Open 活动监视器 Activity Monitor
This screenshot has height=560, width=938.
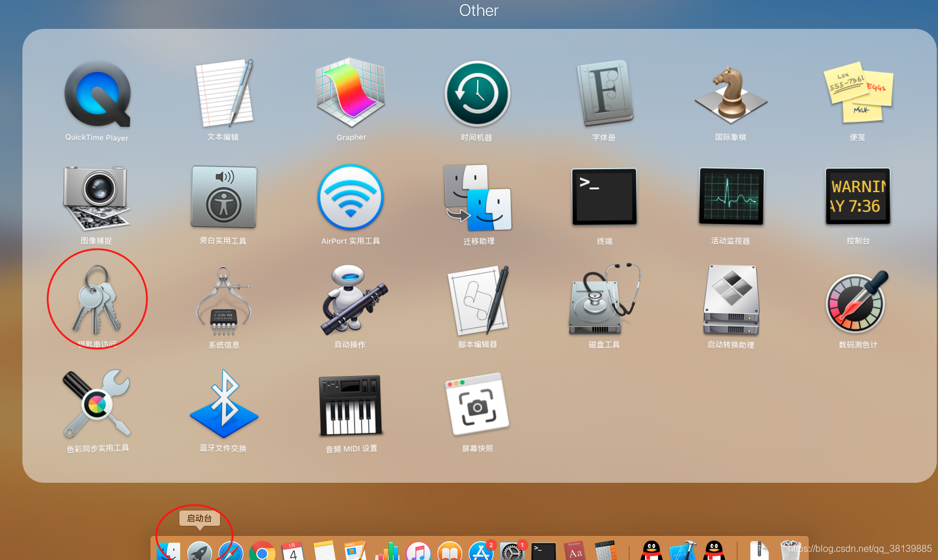click(731, 197)
